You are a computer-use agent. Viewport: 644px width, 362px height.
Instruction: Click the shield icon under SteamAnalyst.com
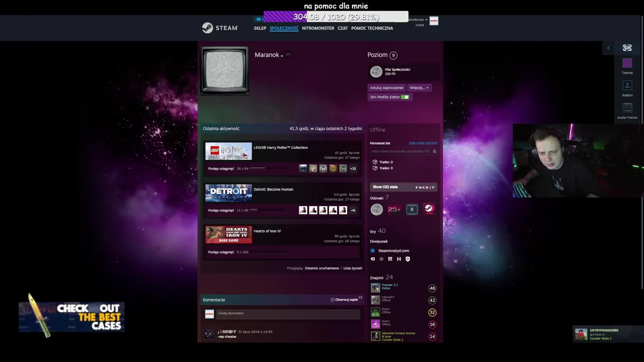coord(408,259)
